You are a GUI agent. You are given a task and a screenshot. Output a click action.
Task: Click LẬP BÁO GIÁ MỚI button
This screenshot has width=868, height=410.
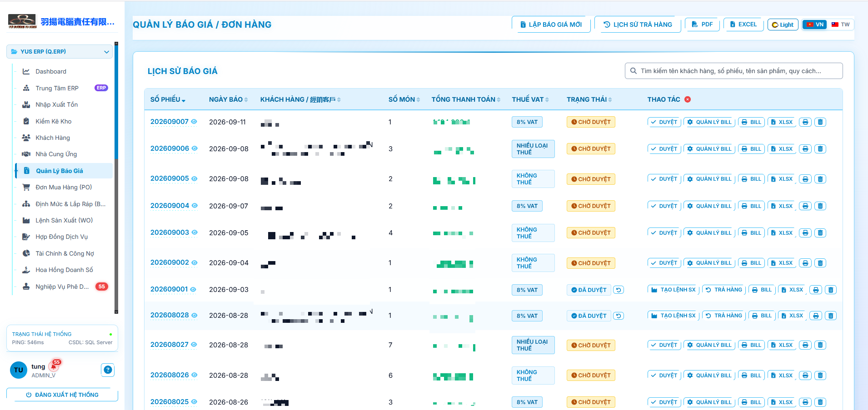(551, 25)
